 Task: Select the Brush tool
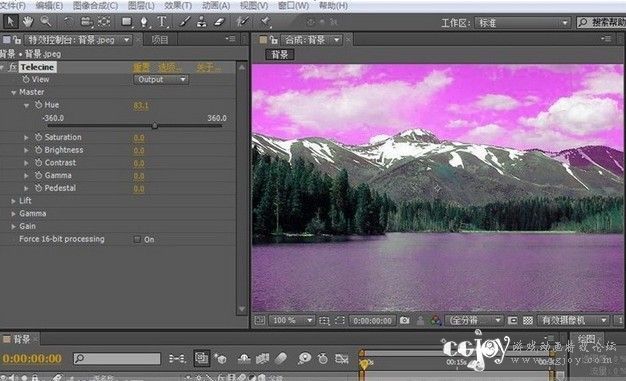[184, 22]
